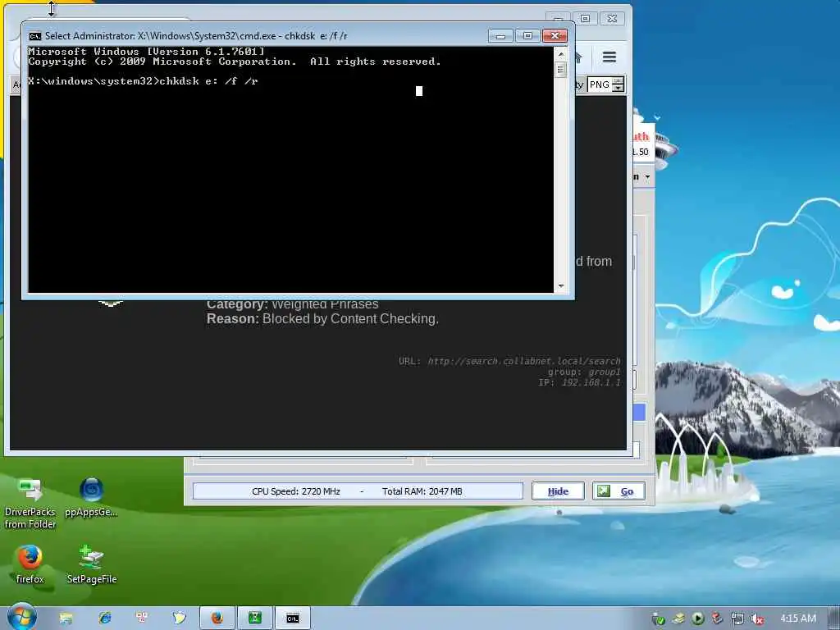Open the Start menu orb
Image resolution: width=840 pixels, height=630 pixels.
[21, 617]
